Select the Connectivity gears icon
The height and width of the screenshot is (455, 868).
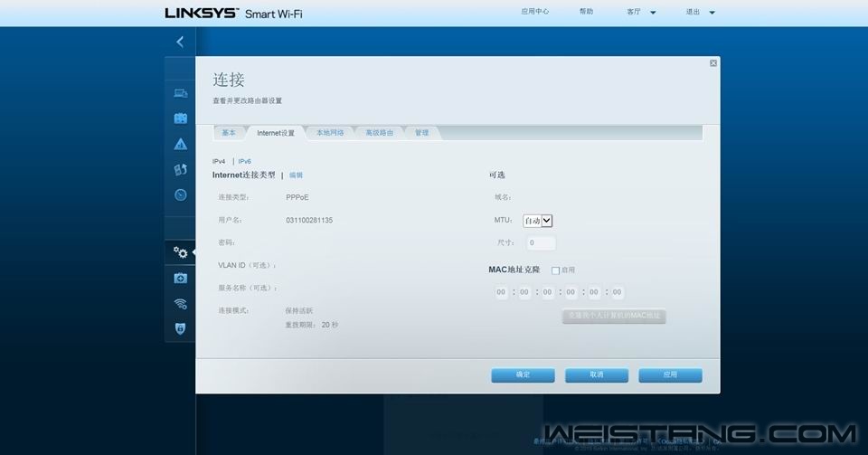(x=180, y=252)
